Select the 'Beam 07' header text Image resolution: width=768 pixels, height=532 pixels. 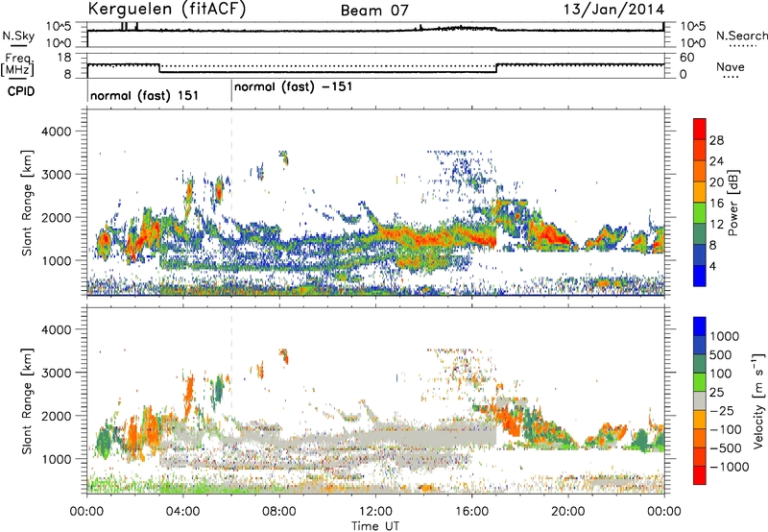374,11
